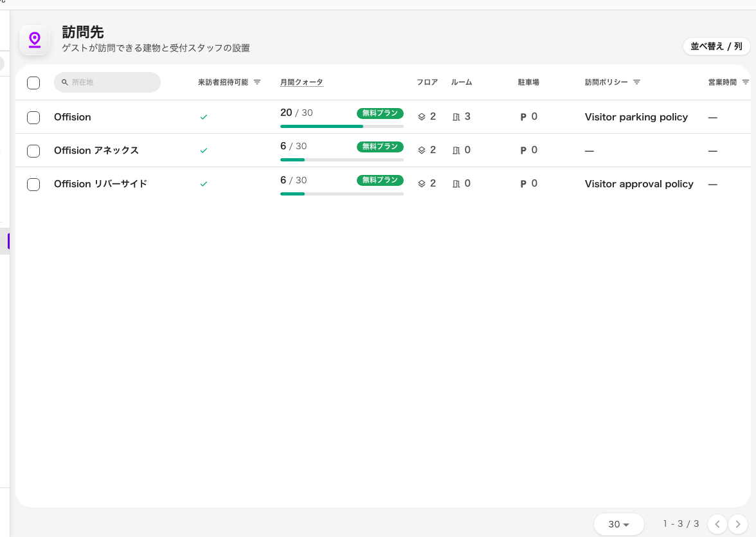The width and height of the screenshot is (756, 537).
Task: Go to the next page arrow
Action: [738, 524]
